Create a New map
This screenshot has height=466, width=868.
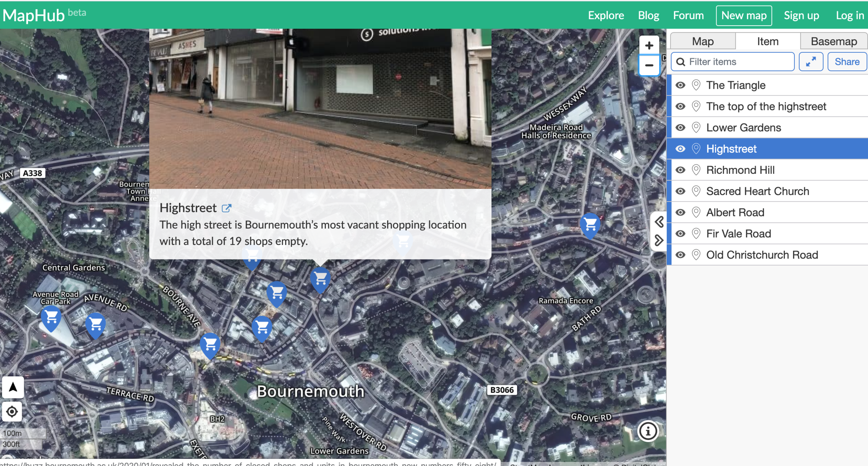744,16
